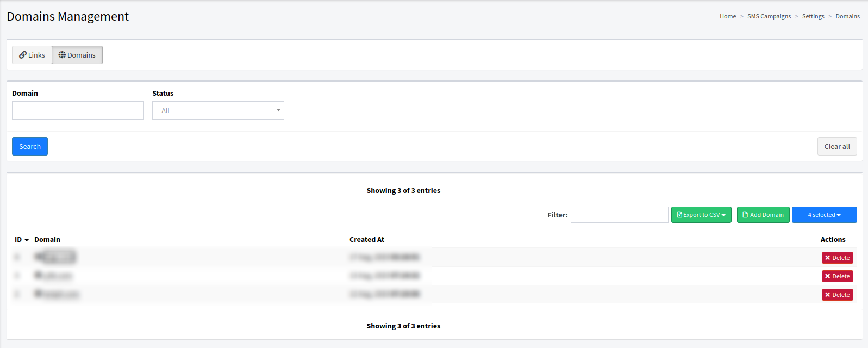This screenshot has height=348, width=868.
Task: Sort table by ID column
Action: 19,240
